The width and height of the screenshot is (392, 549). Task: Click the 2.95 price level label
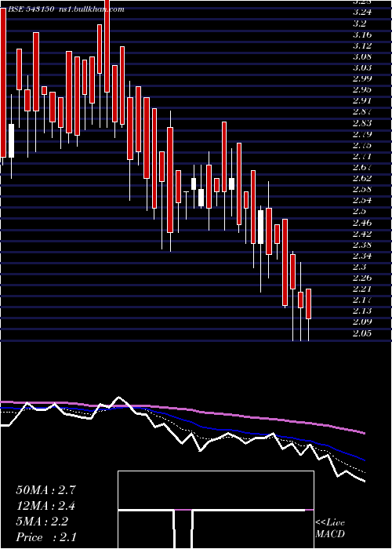362,89
